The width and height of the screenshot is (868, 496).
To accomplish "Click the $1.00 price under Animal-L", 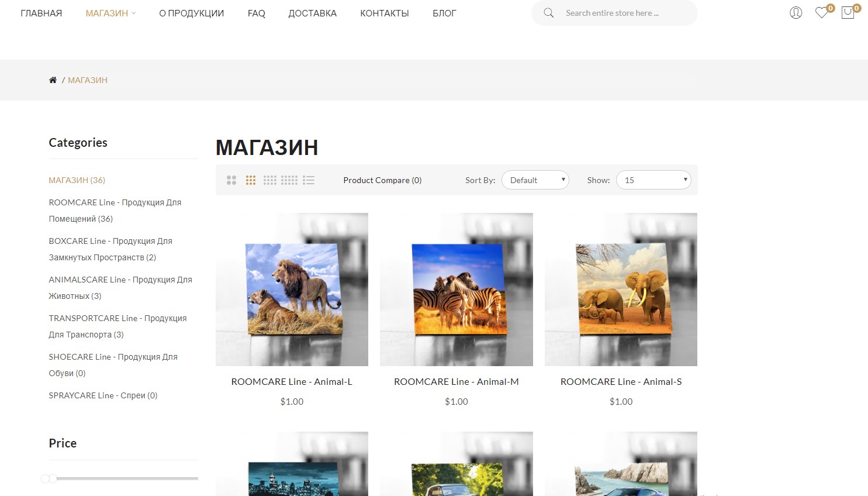I will [292, 401].
